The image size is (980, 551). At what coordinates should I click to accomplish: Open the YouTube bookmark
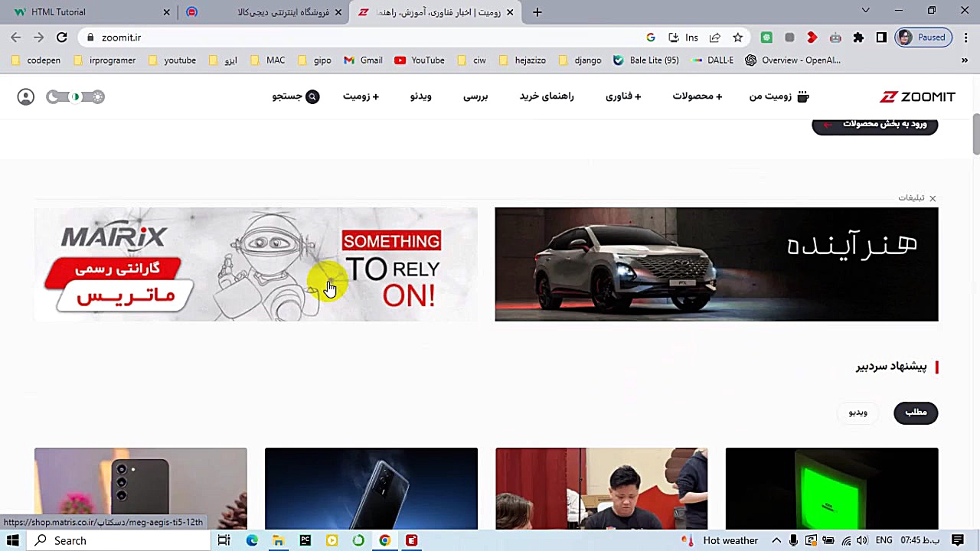[x=420, y=60]
